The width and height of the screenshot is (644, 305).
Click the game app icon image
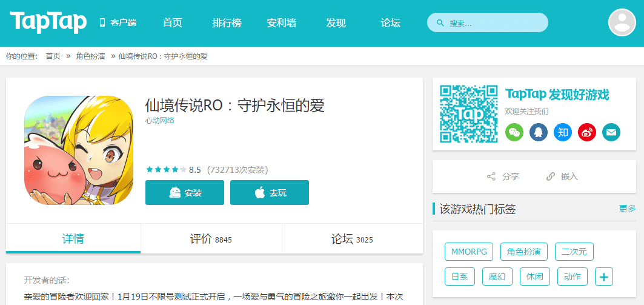point(79,150)
